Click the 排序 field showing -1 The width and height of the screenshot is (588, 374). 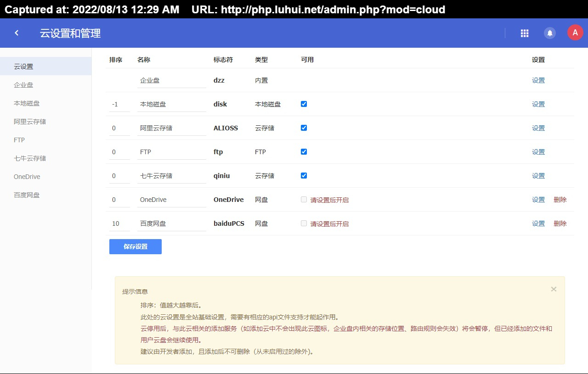(x=119, y=104)
